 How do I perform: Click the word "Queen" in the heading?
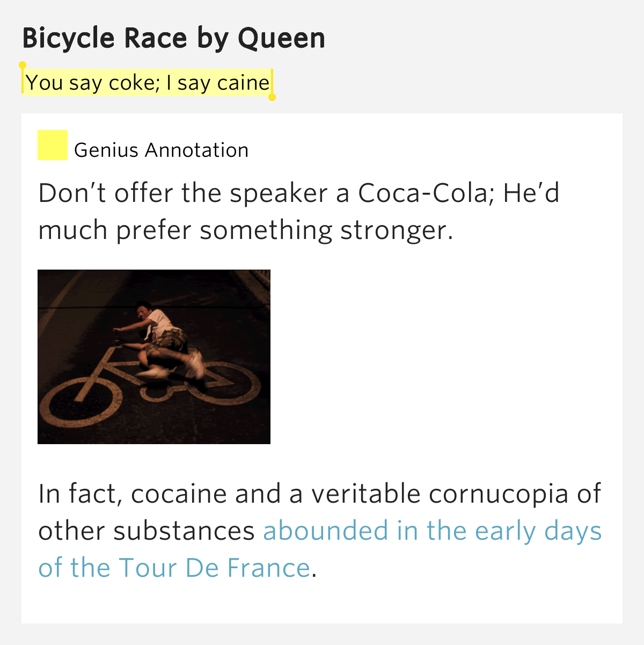pyautogui.click(x=282, y=38)
